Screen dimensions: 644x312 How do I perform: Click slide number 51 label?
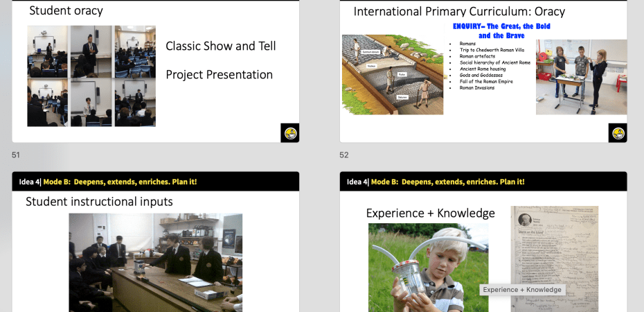point(16,155)
